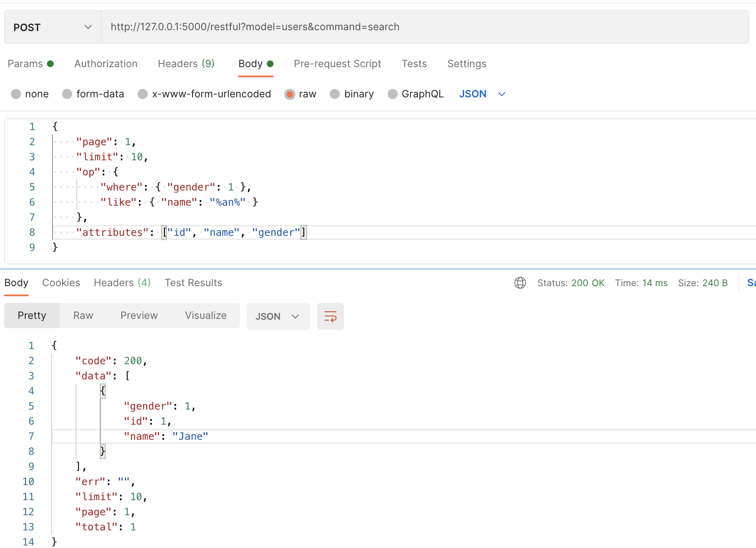Open the request Settings tab

pos(467,64)
